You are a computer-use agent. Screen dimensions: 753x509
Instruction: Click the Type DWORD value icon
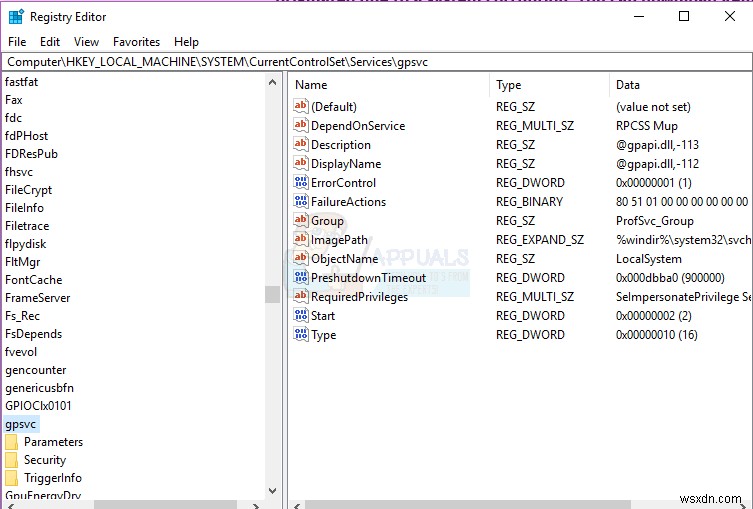pos(301,334)
